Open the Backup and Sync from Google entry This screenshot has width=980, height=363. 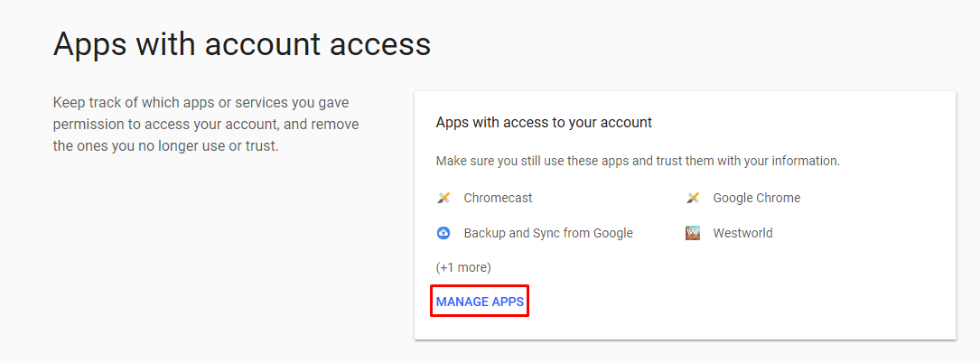547,233
